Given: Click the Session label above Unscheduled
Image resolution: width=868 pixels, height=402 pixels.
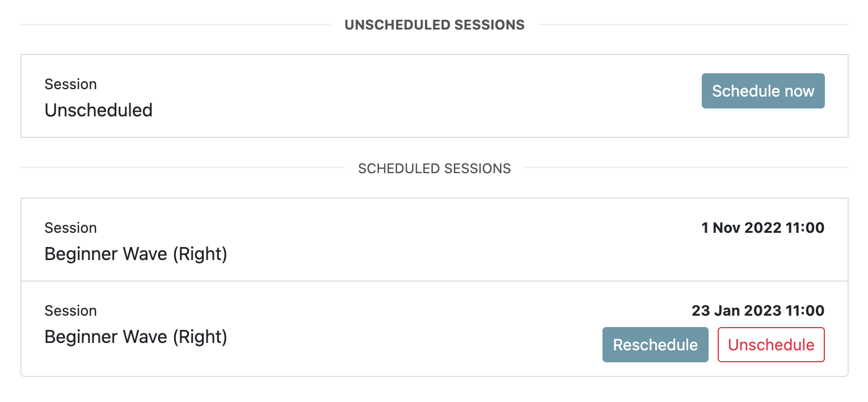Looking at the screenshot, I should 71,84.
